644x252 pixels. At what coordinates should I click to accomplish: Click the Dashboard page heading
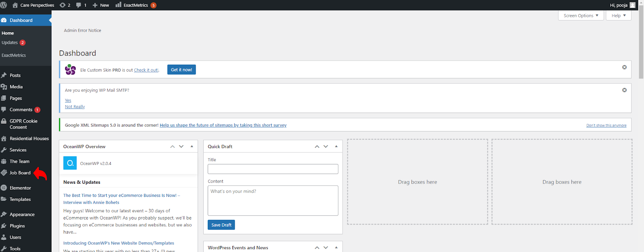78,53
